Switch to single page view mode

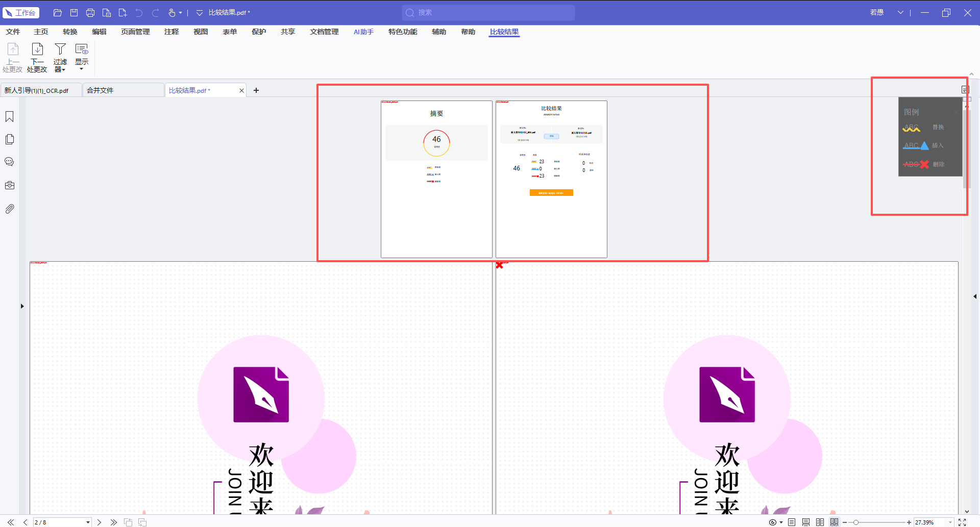(792, 522)
